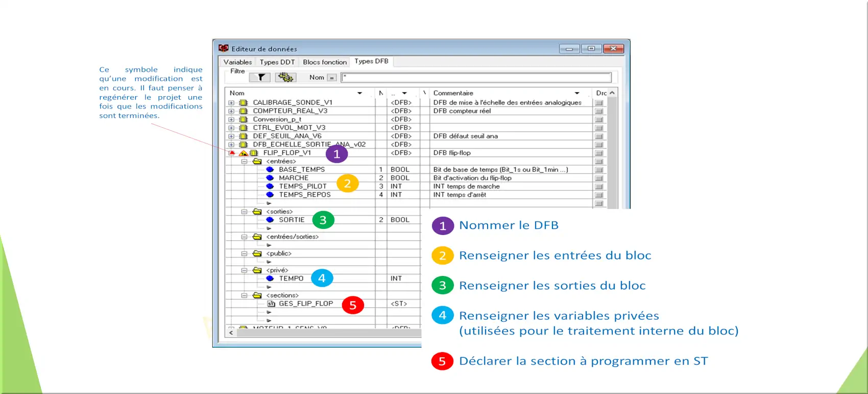Click the blue variable icon beside BASE_TEMPS
The height and width of the screenshot is (394, 868).
coord(270,170)
